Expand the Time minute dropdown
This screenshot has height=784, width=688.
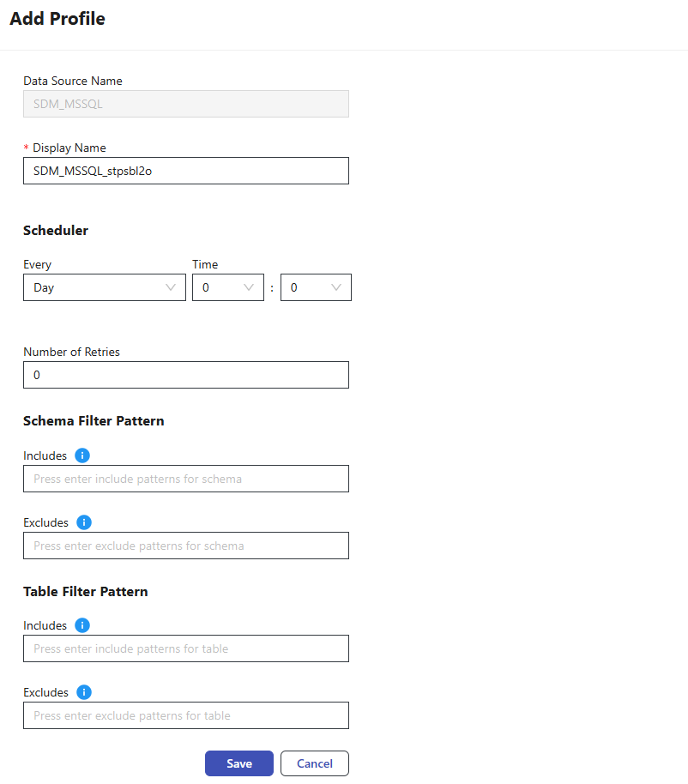(316, 288)
